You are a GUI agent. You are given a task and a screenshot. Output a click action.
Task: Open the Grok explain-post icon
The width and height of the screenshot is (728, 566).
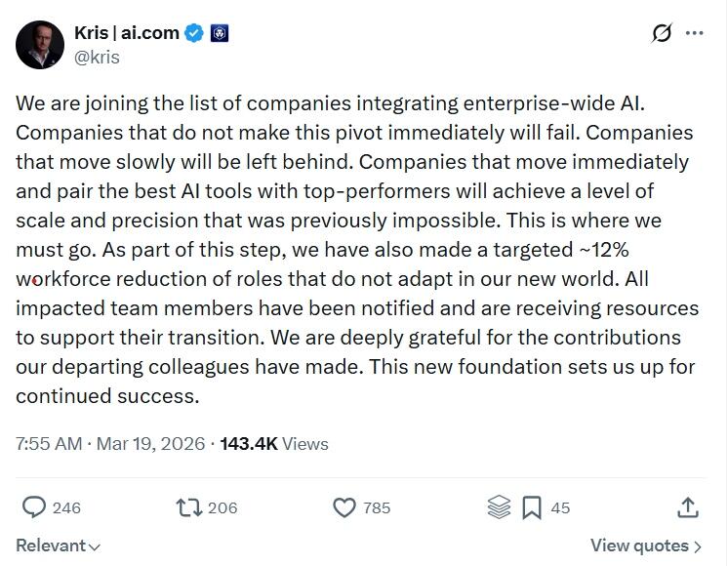(662, 33)
